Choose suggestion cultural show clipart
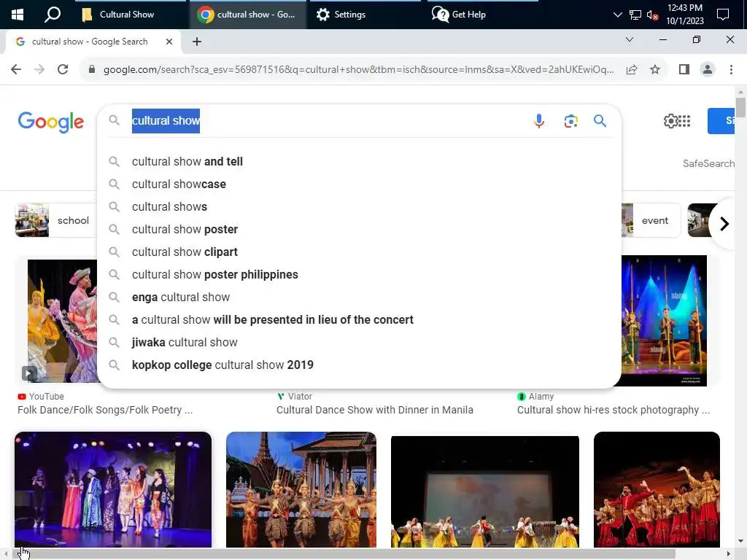The width and height of the screenshot is (747, 560). coord(359,252)
